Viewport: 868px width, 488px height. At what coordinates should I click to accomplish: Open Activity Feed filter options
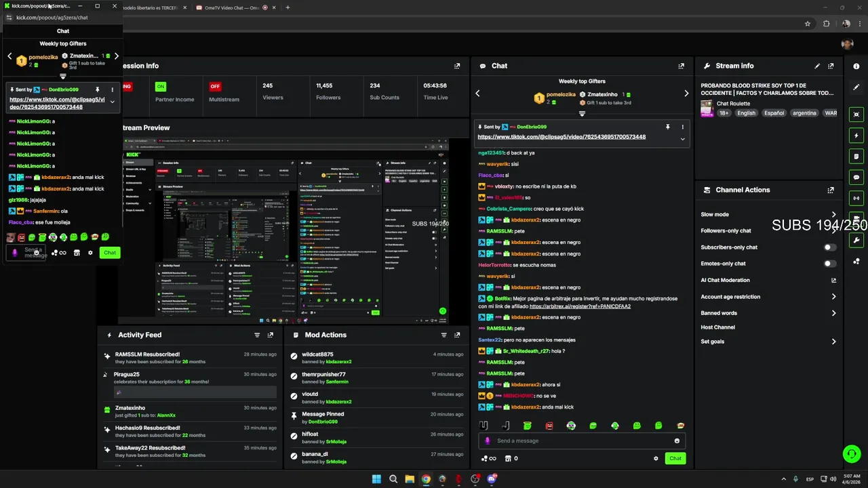257,335
